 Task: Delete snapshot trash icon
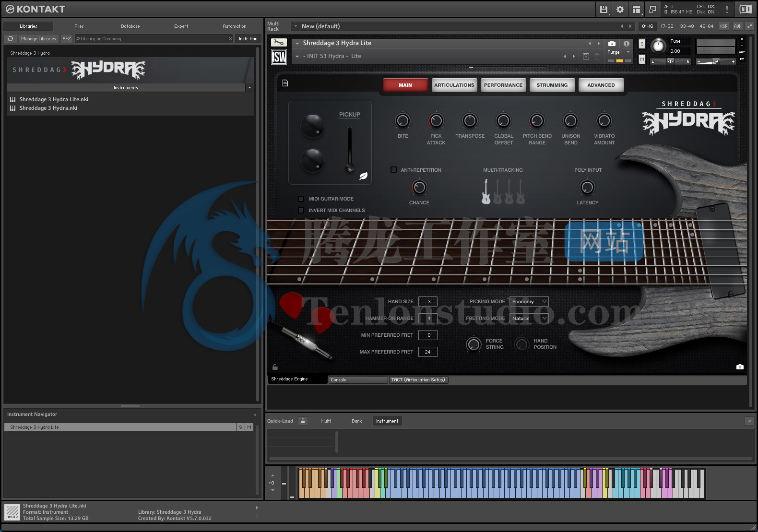[x=597, y=56]
